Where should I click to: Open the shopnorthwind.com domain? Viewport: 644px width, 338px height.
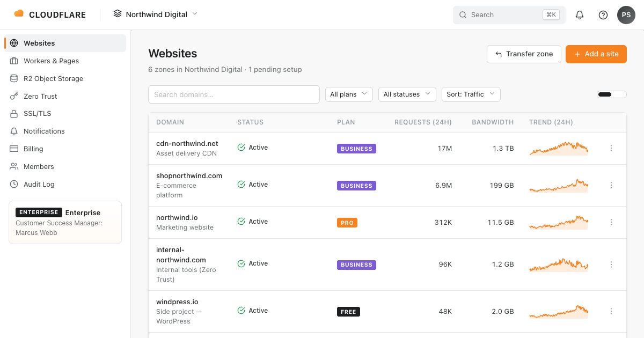click(x=189, y=176)
